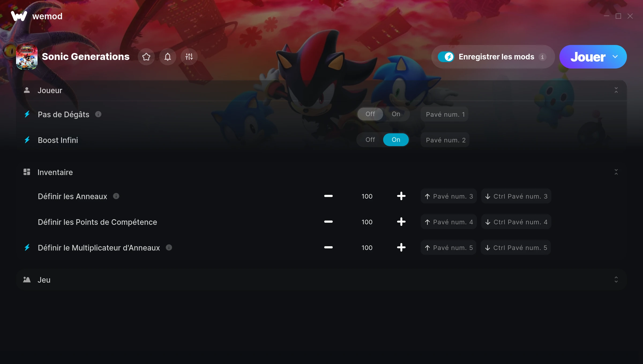Expand the Jeu section
This screenshot has height=364, width=643.
coord(616,280)
